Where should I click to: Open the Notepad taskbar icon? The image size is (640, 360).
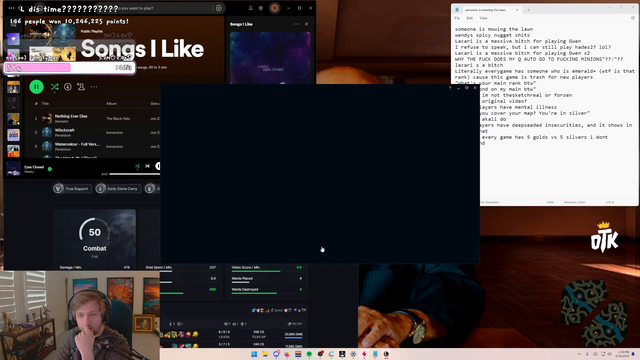(375, 354)
